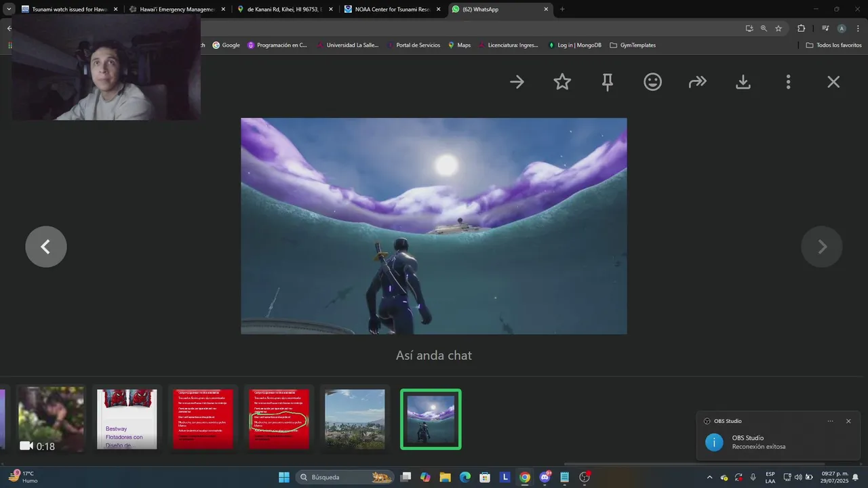This screenshot has width=868, height=488.
Task: Open the coastal town landscape thumbnail
Action: (355, 419)
